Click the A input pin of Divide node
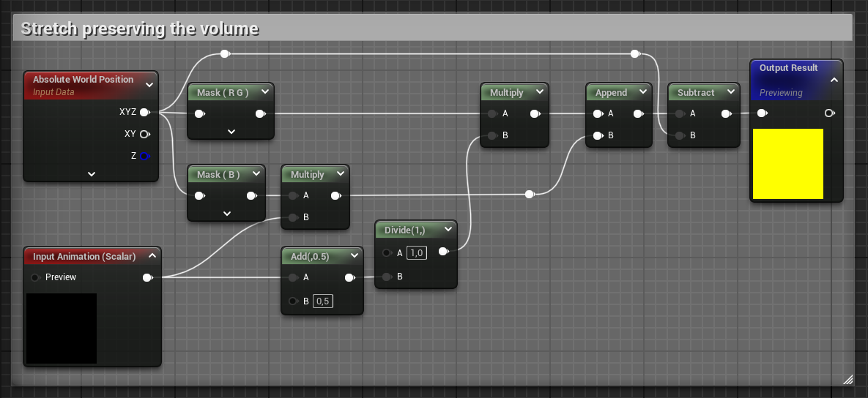The width and height of the screenshot is (868, 398). click(387, 252)
